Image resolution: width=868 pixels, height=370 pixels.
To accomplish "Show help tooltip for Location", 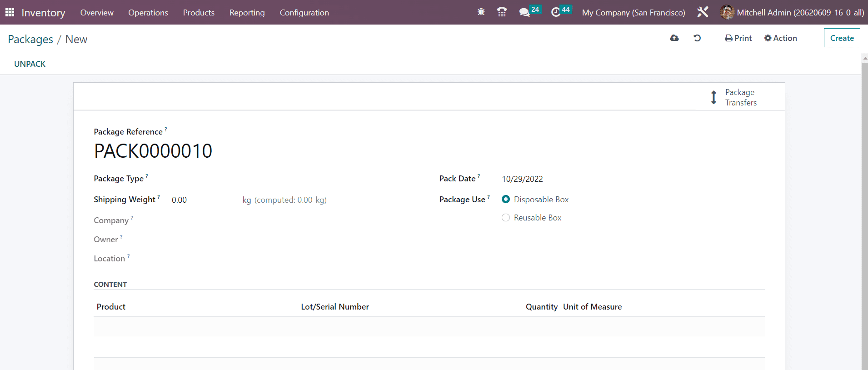I will point(129,256).
